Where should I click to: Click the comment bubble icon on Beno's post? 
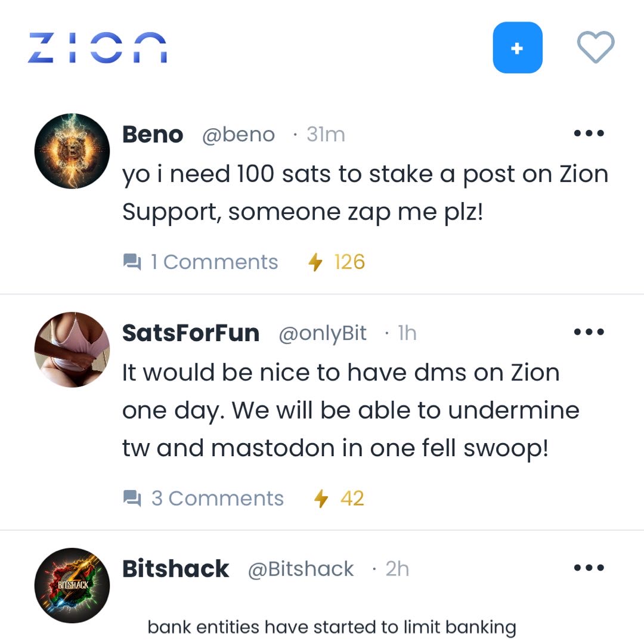coord(132,262)
